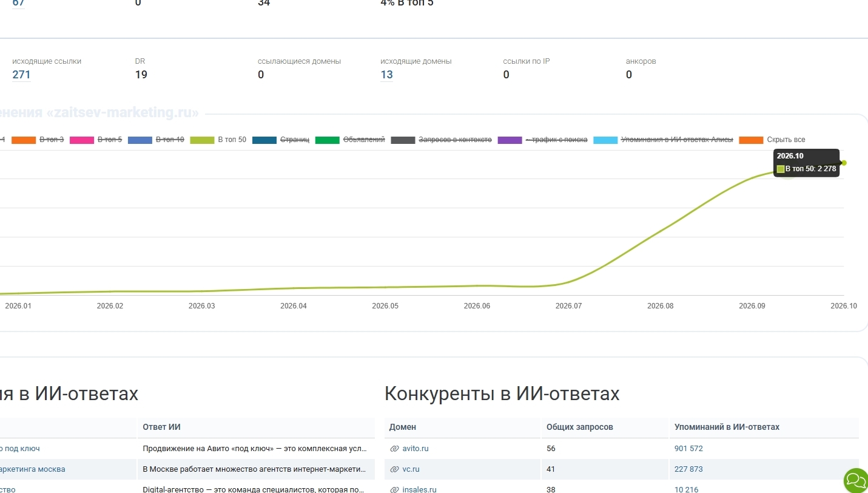Click the "Скрыть все" legend item
The height and width of the screenshot is (493, 868).
pyautogui.click(x=772, y=140)
